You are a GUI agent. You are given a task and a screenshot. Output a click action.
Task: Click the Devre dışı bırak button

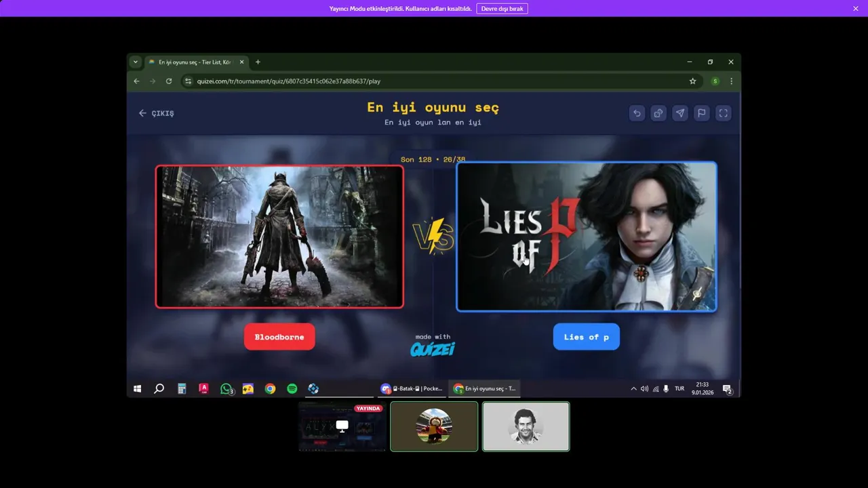pos(502,9)
